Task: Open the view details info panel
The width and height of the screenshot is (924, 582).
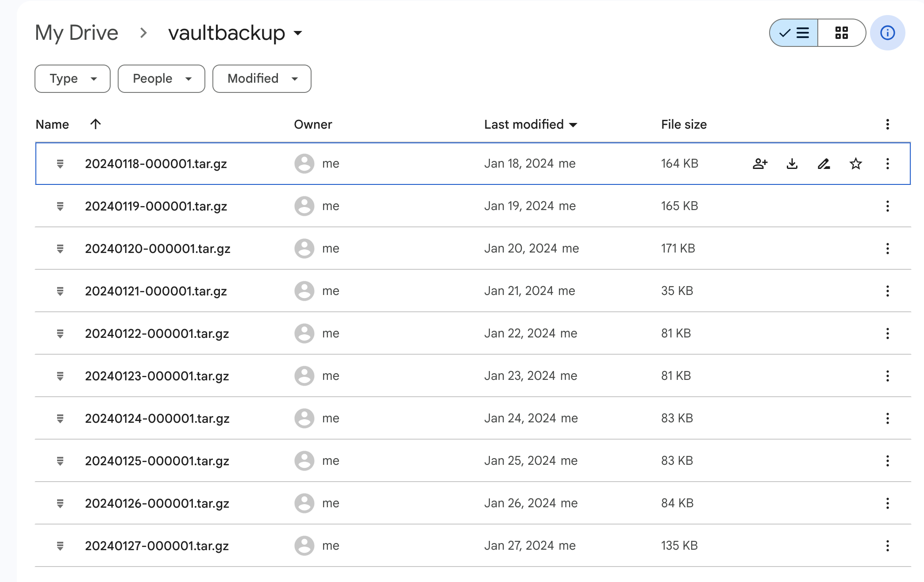Action: pyautogui.click(x=887, y=33)
